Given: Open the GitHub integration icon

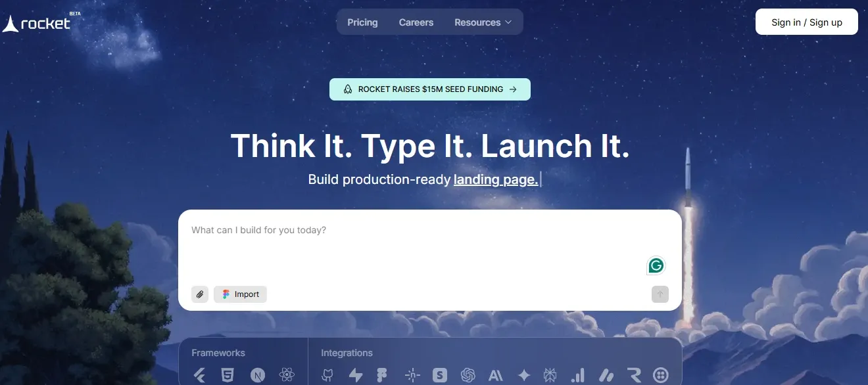Looking at the screenshot, I should [x=327, y=375].
